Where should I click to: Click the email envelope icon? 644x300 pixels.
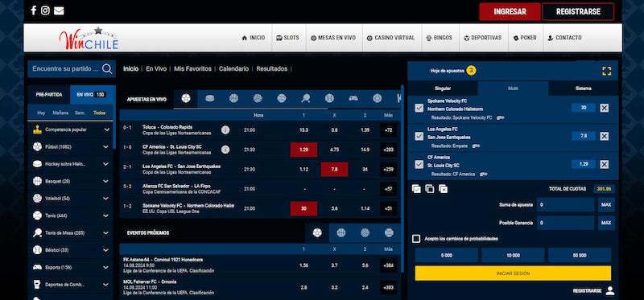click(x=59, y=10)
